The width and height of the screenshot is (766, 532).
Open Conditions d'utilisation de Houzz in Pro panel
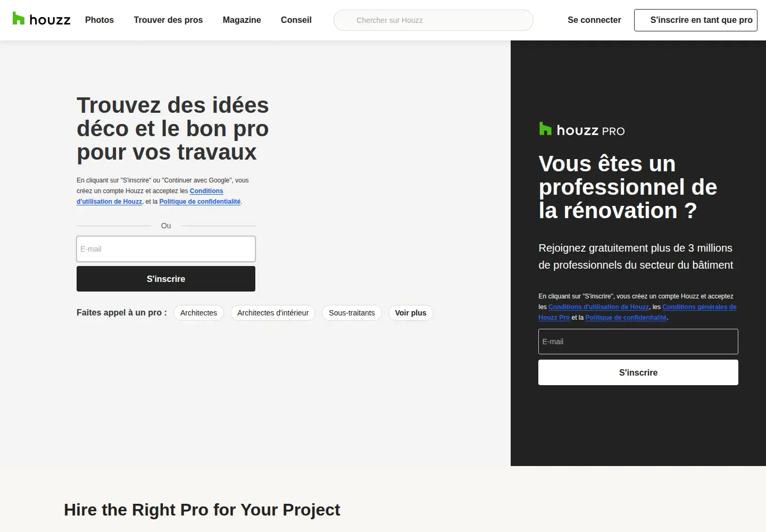point(598,307)
